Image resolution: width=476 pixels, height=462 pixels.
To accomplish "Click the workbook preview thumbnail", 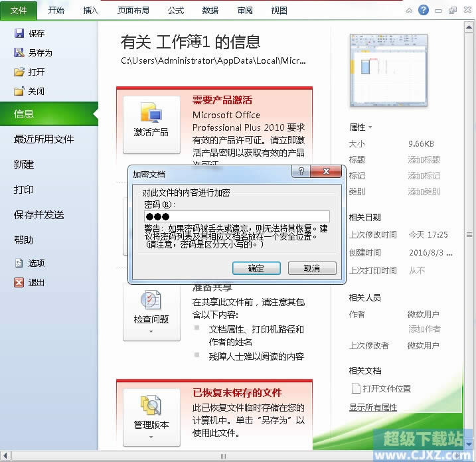I will [388, 70].
